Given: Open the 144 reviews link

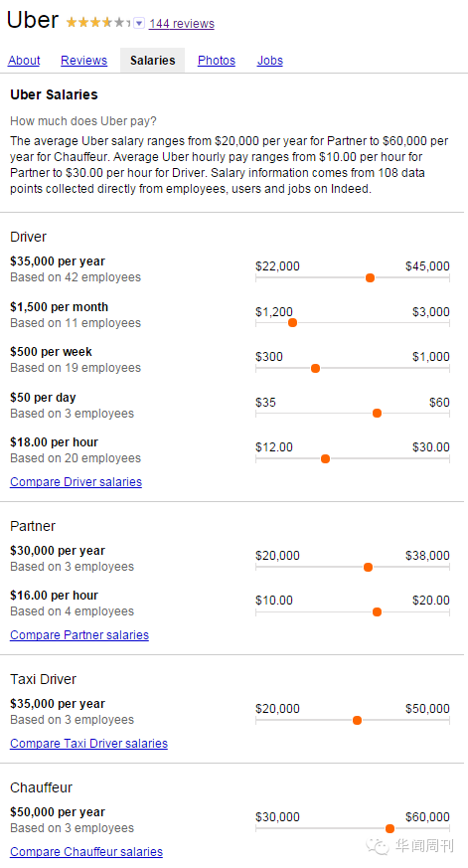Looking at the screenshot, I should (x=182, y=23).
